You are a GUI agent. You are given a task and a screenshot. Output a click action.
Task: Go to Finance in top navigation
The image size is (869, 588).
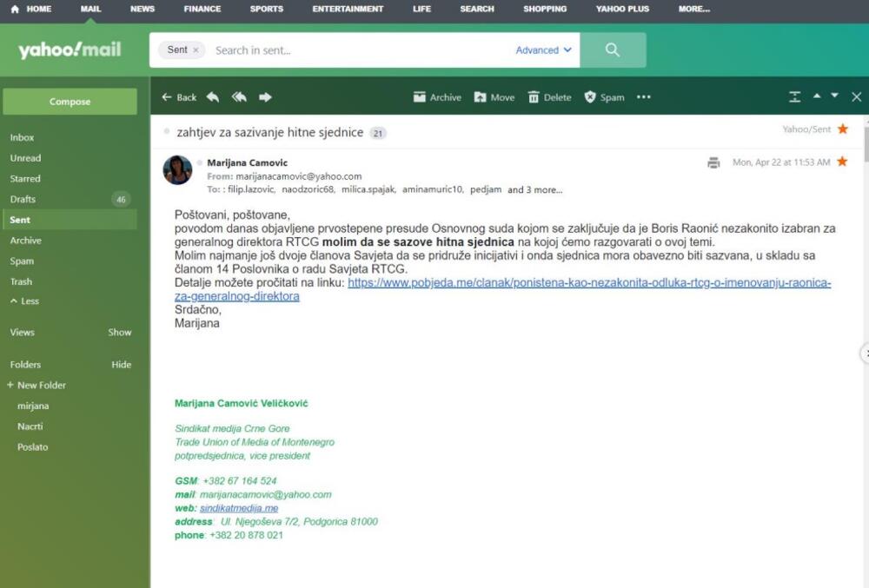click(x=202, y=9)
